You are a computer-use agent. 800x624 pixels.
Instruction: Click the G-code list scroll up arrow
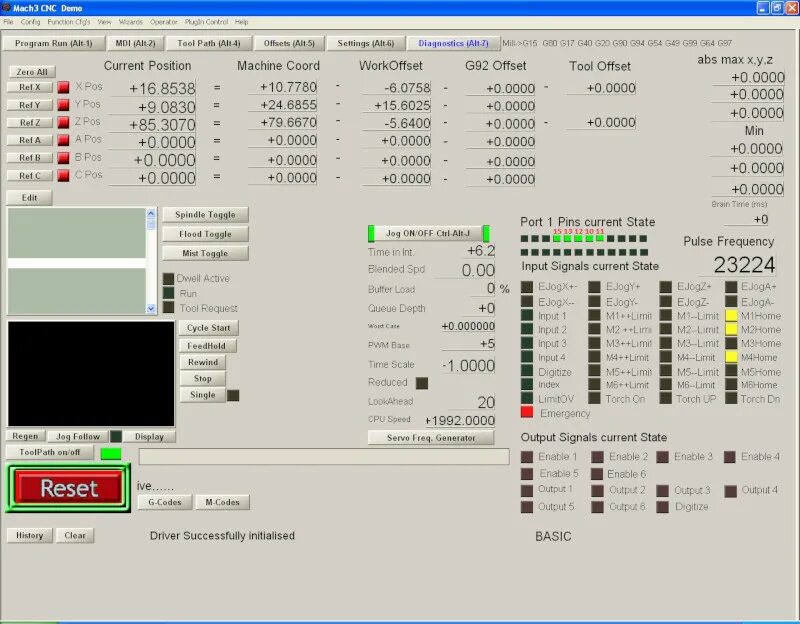click(151, 214)
